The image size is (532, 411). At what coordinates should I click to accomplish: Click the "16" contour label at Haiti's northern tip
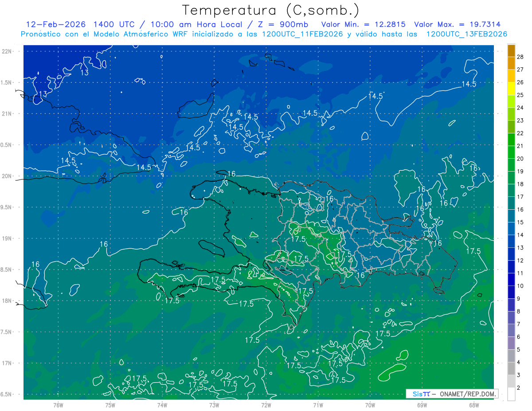tap(231, 174)
